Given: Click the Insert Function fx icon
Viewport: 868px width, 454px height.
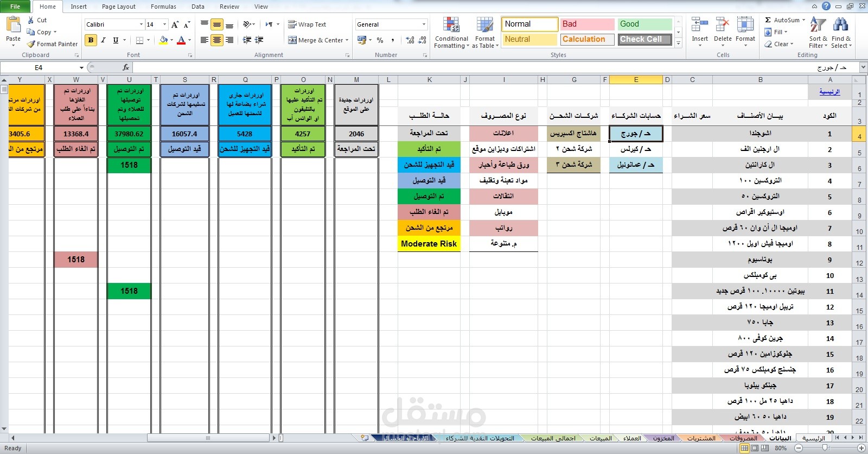Looking at the screenshot, I should point(126,68).
